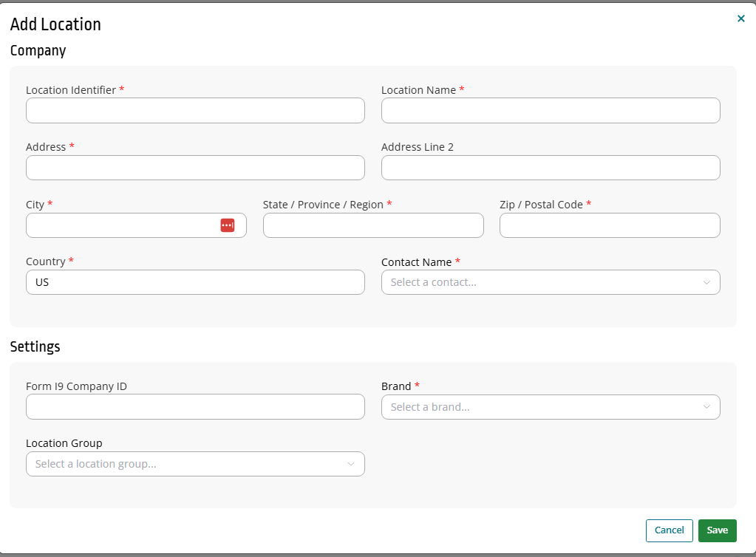This screenshot has width=756, height=557.
Task: Expand the Contact Name chevron arrow
Action: 707,282
